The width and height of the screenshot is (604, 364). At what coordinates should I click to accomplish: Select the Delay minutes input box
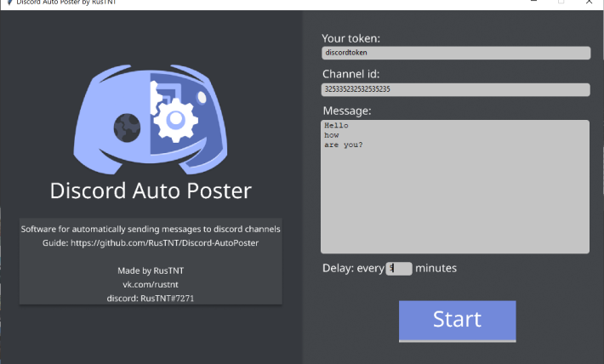pos(399,269)
